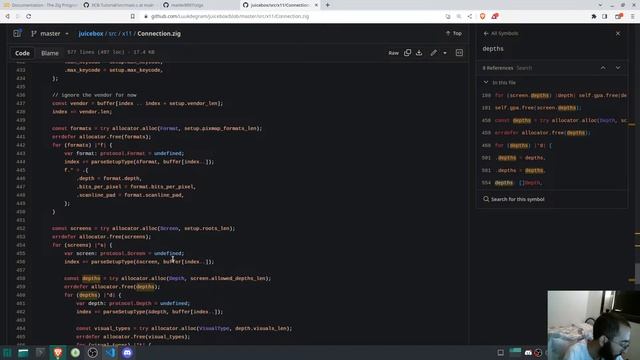Go to next reference chevron down
The width and height of the screenshot is (640, 360).
click(x=618, y=68)
